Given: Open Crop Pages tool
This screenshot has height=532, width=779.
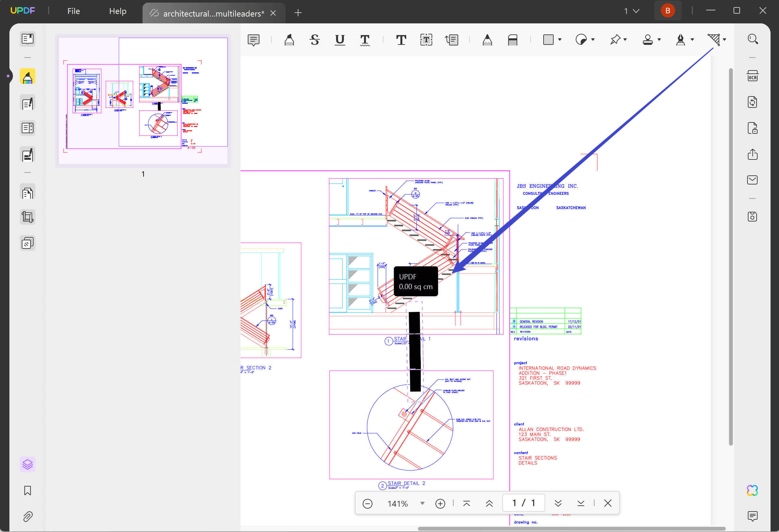Looking at the screenshot, I should 28,217.
